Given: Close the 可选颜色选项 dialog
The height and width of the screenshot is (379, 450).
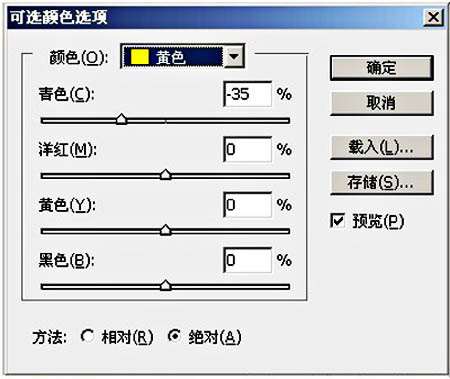Looking at the screenshot, I should (x=433, y=17).
